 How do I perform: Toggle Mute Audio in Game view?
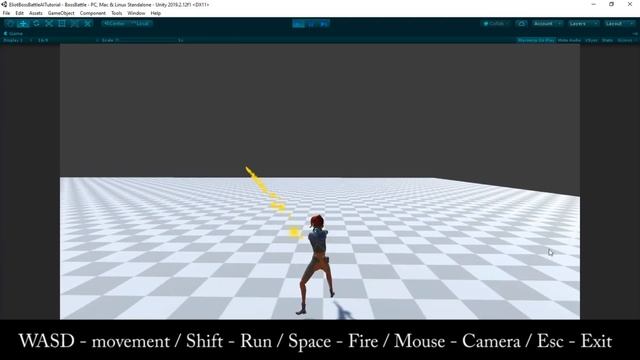[569, 40]
